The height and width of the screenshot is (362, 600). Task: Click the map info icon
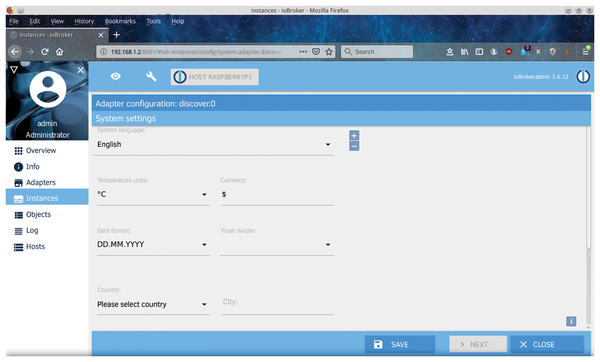click(x=571, y=321)
